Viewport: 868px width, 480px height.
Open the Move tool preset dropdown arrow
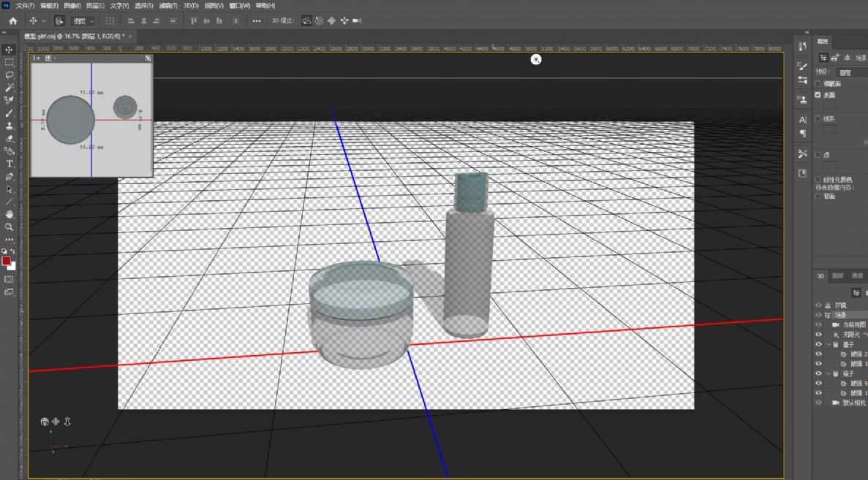point(43,21)
